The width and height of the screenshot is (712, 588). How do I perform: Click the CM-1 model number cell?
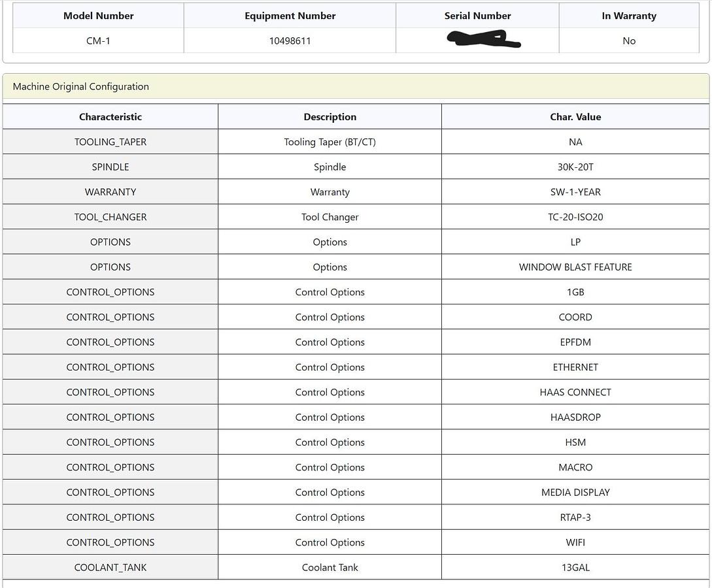99,41
